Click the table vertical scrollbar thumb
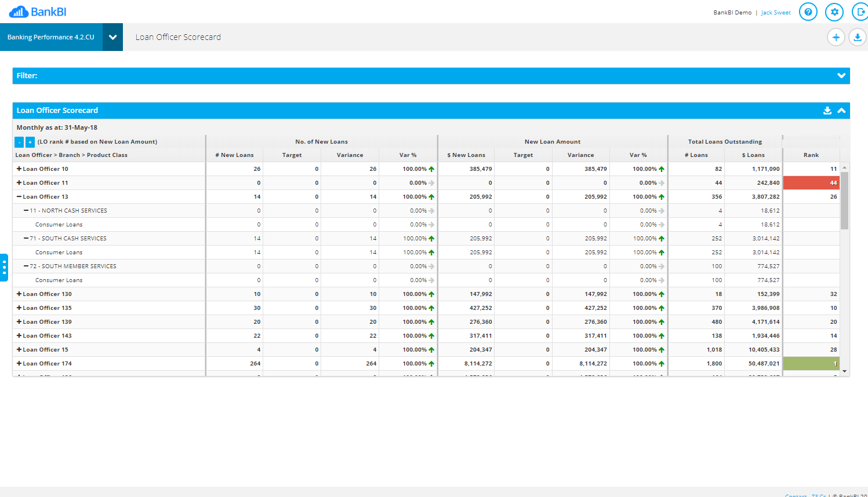The image size is (868, 497). click(x=845, y=200)
